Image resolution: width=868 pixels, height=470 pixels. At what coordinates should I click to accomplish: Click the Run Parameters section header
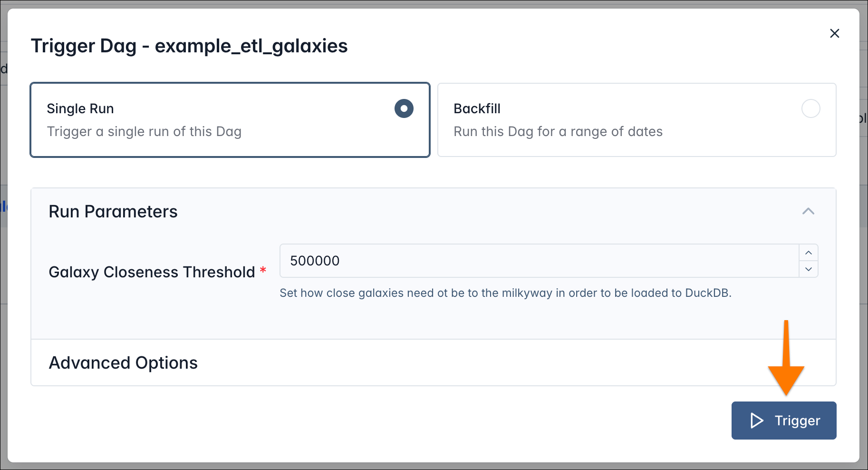tap(113, 211)
